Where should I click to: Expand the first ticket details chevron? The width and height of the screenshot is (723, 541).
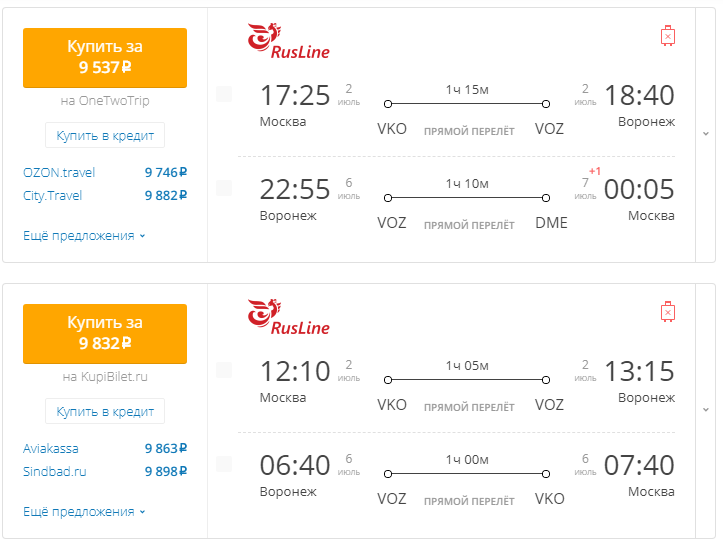pyautogui.click(x=706, y=133)
